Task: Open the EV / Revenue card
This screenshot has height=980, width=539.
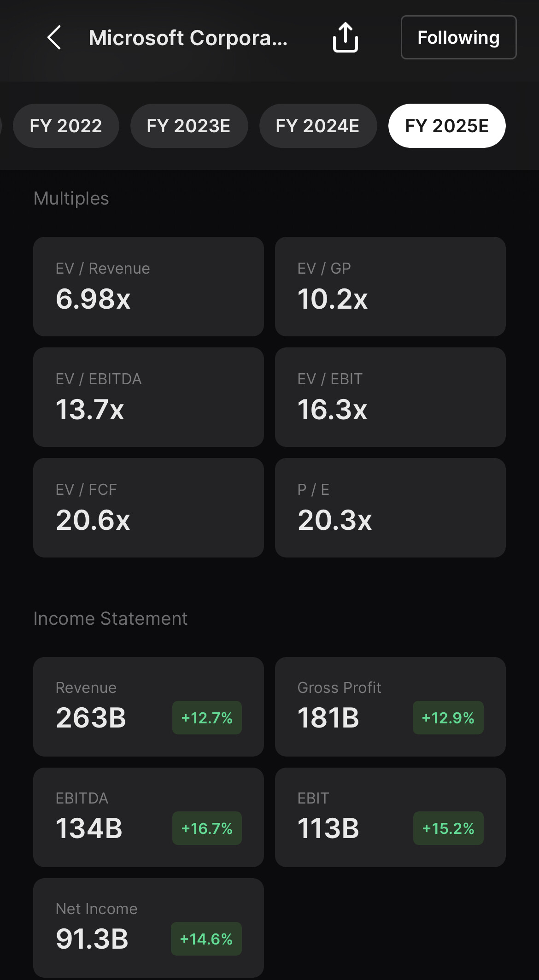Action: [x=148, y=286]
